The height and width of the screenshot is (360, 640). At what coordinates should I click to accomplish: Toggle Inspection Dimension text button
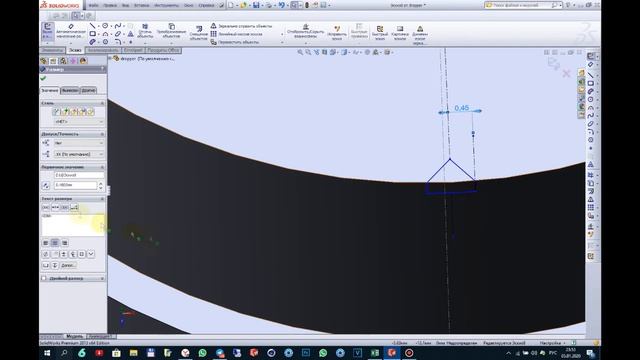pyautogui.click(x=64, y=208)
